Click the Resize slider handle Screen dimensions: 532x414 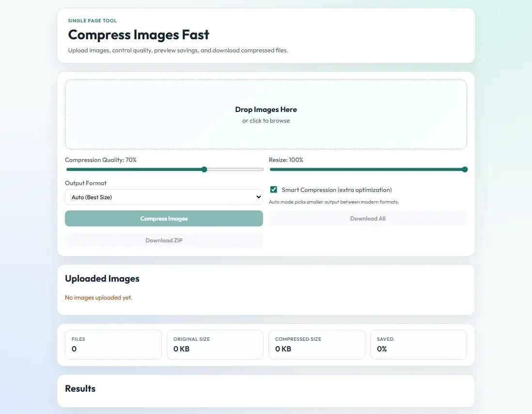465,170
